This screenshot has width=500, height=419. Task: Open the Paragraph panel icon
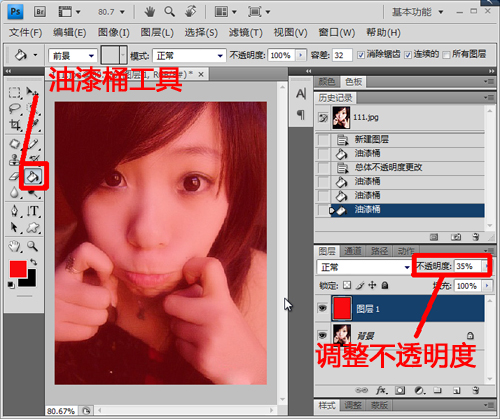click(x=301, y=115)
